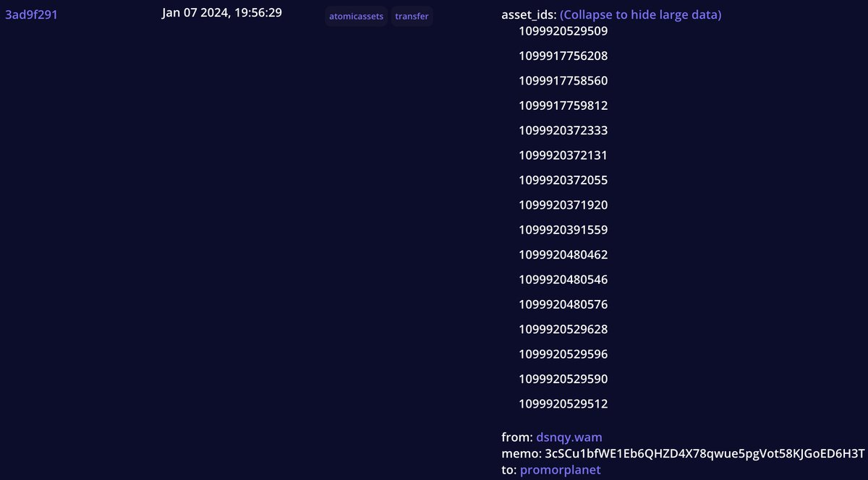Click the transfer action tag
Image resolution: width=868 pixels, height=480 pixels.
[x=412, y=16]
